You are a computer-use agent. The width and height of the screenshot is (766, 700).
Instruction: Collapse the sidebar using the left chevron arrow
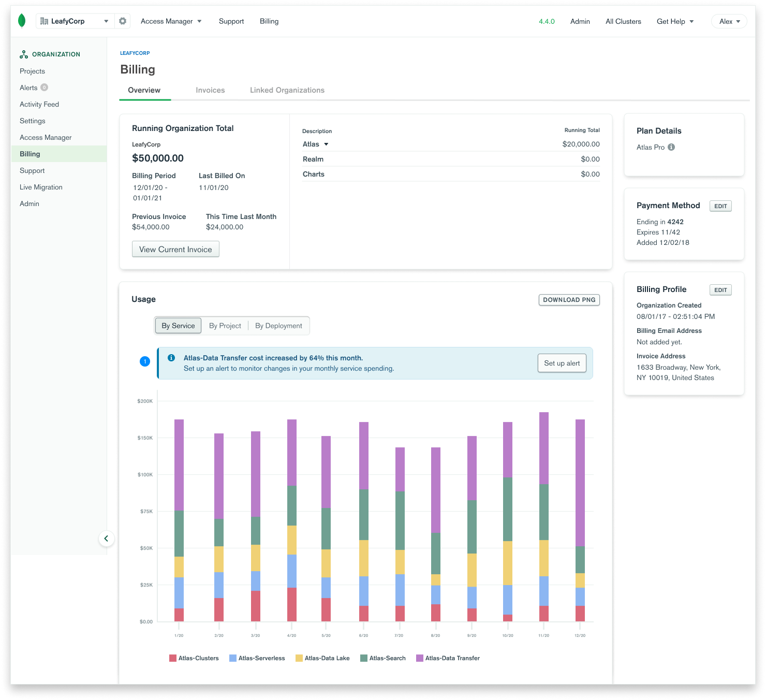(x=107, y=538)
